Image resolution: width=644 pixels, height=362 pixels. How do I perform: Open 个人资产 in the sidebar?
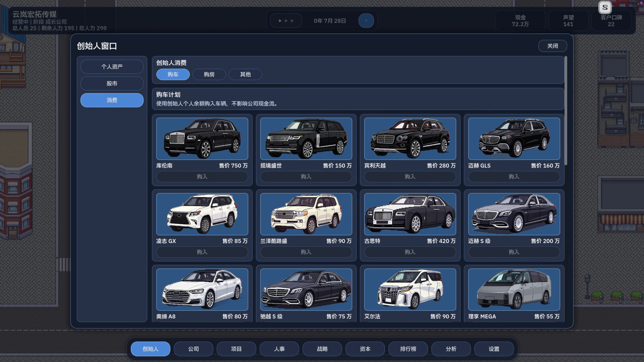[x=112, y=67]
